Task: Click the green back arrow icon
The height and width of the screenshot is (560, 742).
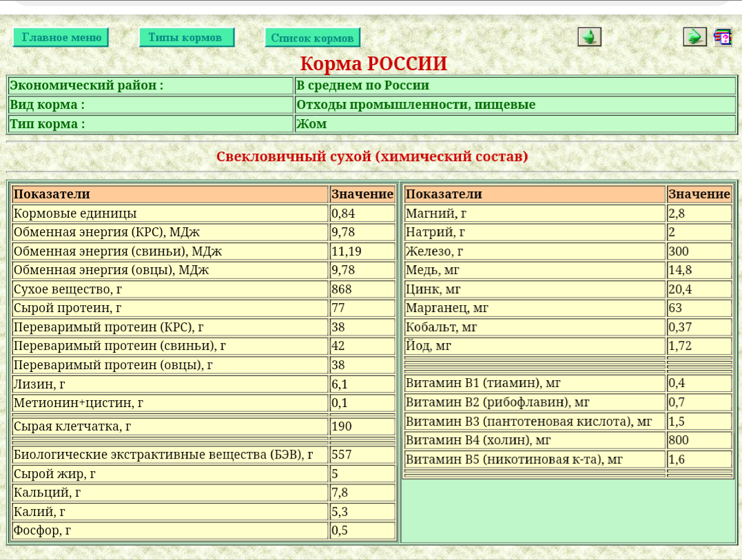Action: pos(589,37)
